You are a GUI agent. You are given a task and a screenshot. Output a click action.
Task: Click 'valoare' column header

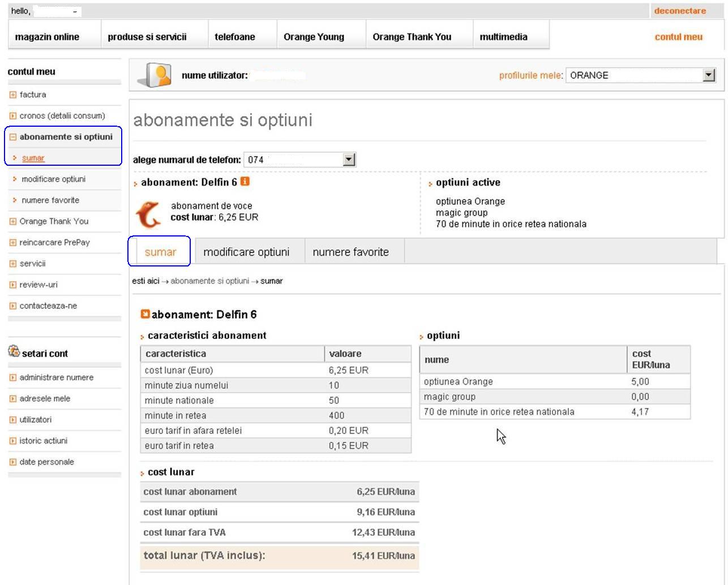point(368,354)
